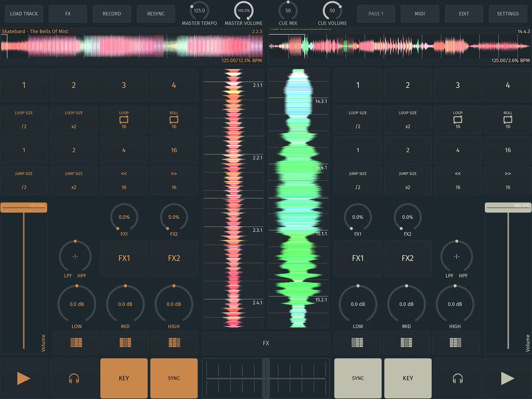Kill the LOW EQ on left deck

click(76, 342)
